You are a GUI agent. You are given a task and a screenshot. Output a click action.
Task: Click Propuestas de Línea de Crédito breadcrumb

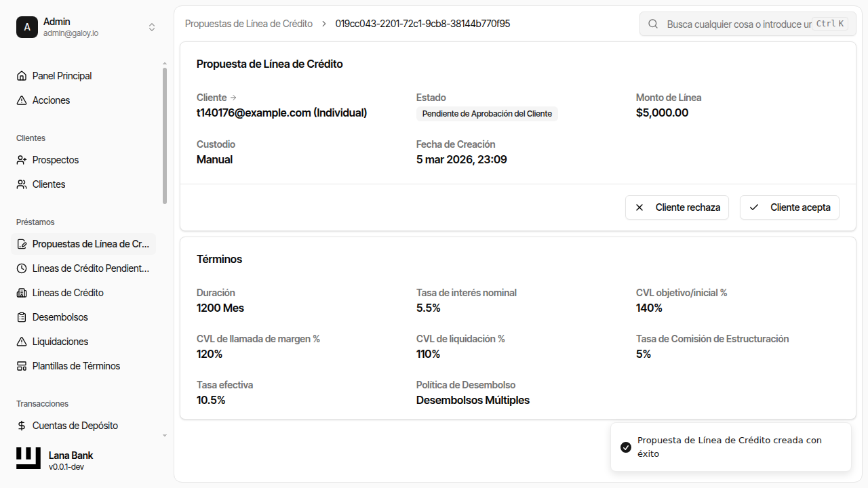pos(249,24)
